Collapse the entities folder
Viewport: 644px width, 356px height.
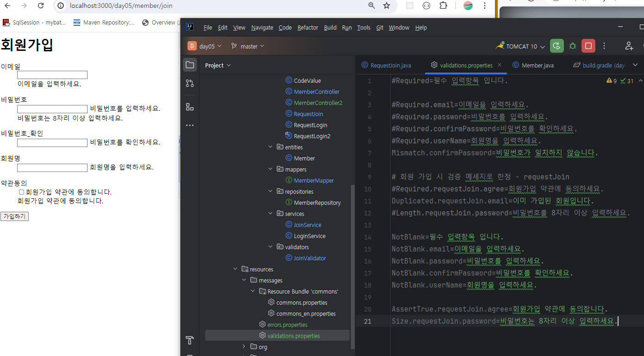tap(271, 147)
